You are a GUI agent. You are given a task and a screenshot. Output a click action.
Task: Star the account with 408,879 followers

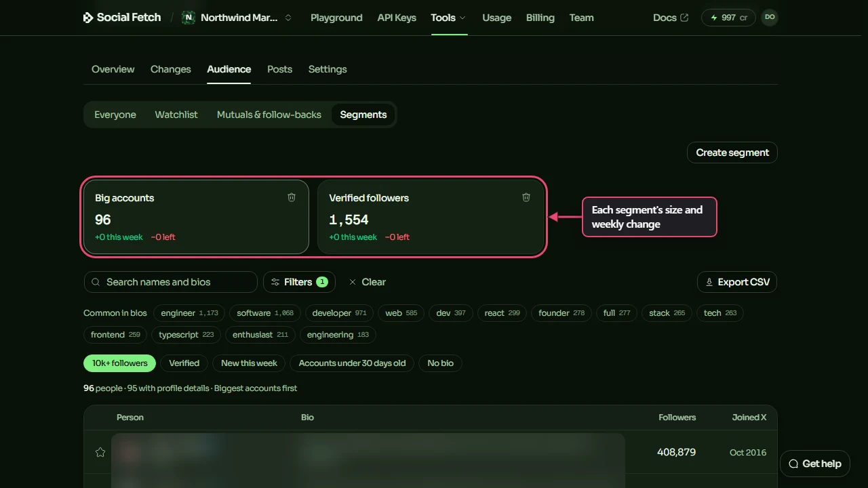point(100,452)
